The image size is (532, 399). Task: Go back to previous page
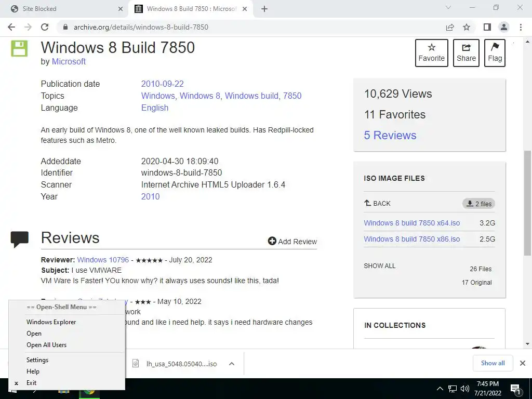tap(11, 27)
